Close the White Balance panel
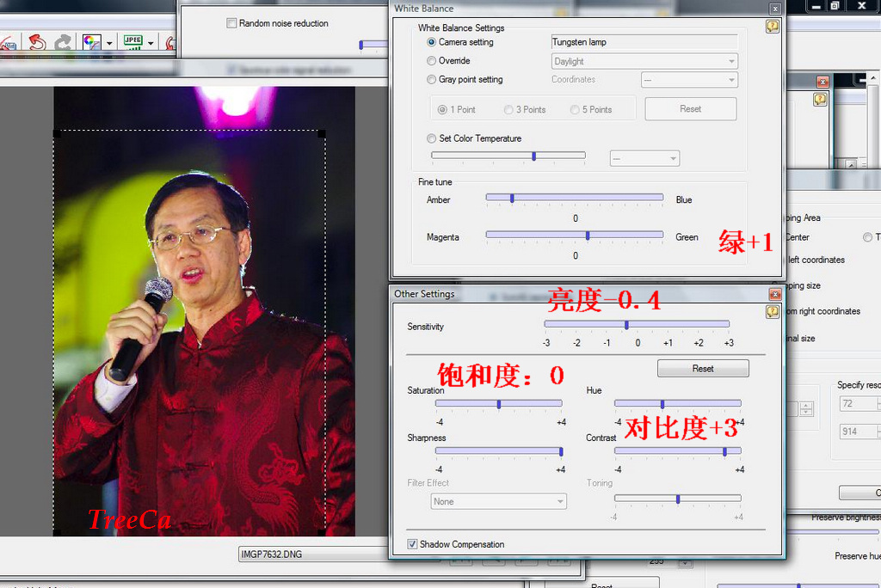 pos(775,9)
